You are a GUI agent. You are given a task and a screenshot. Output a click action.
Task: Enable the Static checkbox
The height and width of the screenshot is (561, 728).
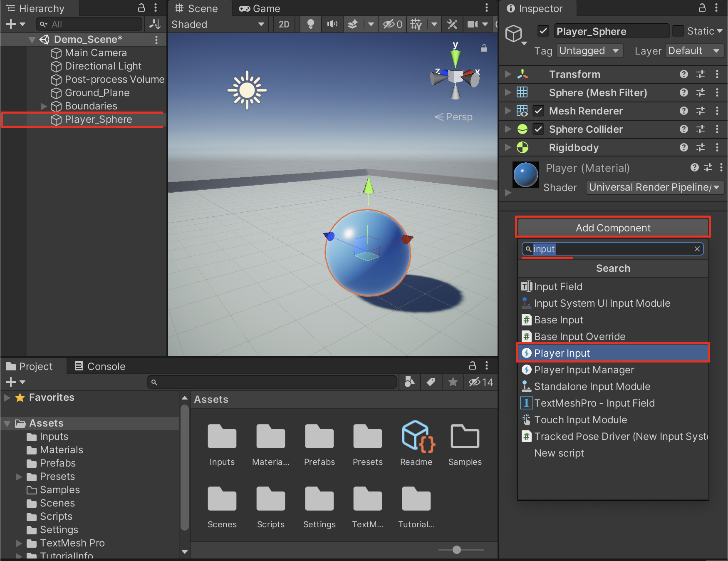coord(678,31)
